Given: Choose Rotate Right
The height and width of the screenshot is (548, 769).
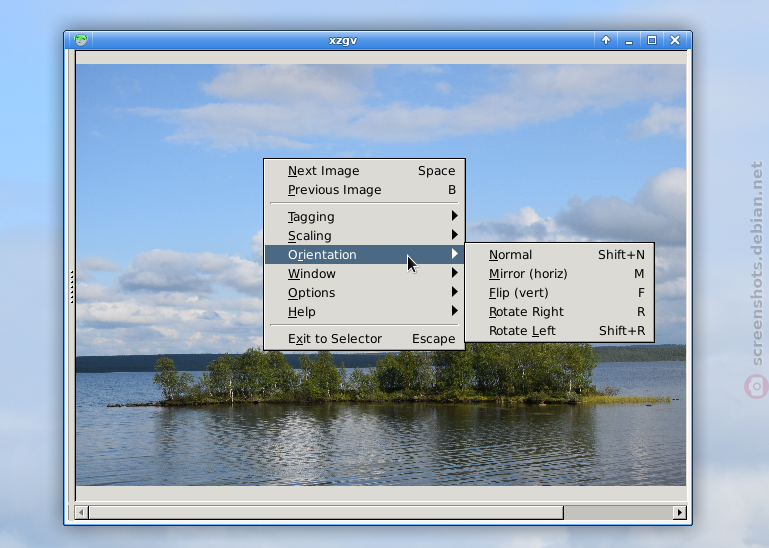Looking at the screenshot, I should click(560, 312).
